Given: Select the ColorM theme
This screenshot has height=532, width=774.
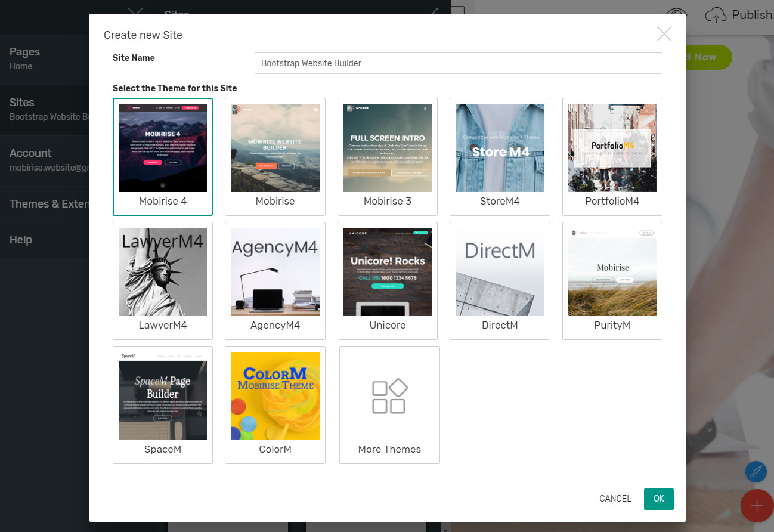Looking at the screenshot, I should coord(275,396).
